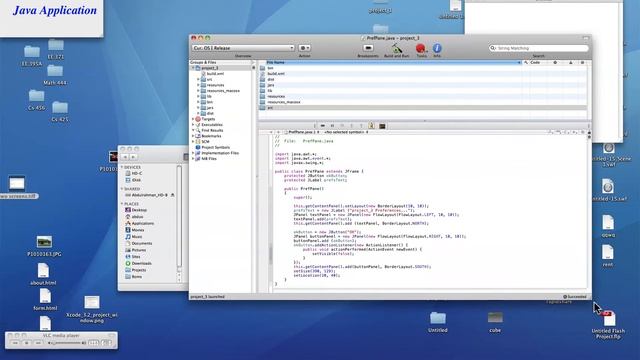Expand the Executables group
Screen dimensions: 640x360
pos(193,124)
